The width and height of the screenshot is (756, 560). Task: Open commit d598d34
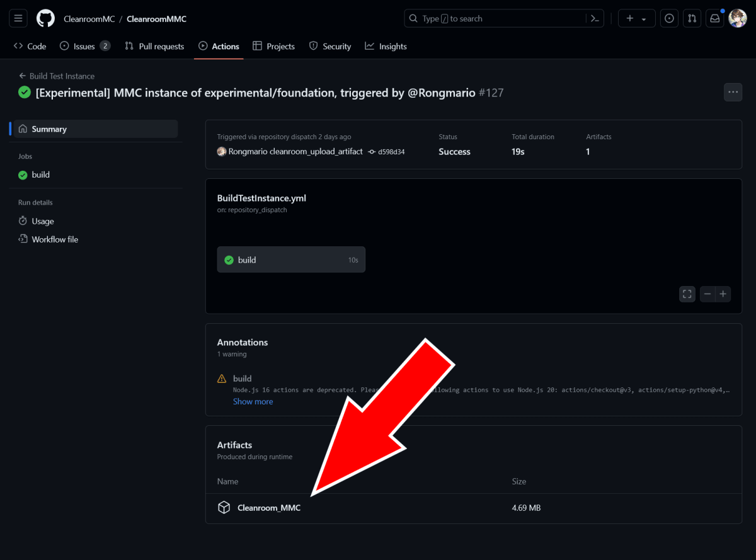coord(391,152)
